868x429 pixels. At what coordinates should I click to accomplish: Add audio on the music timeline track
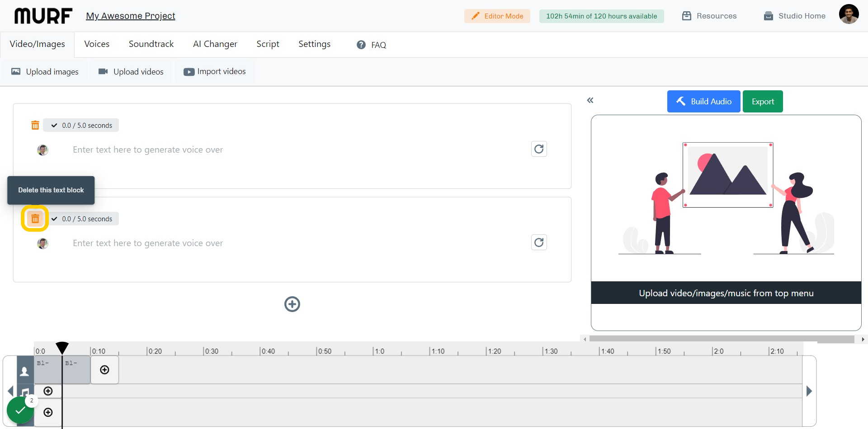click(48, 391)
